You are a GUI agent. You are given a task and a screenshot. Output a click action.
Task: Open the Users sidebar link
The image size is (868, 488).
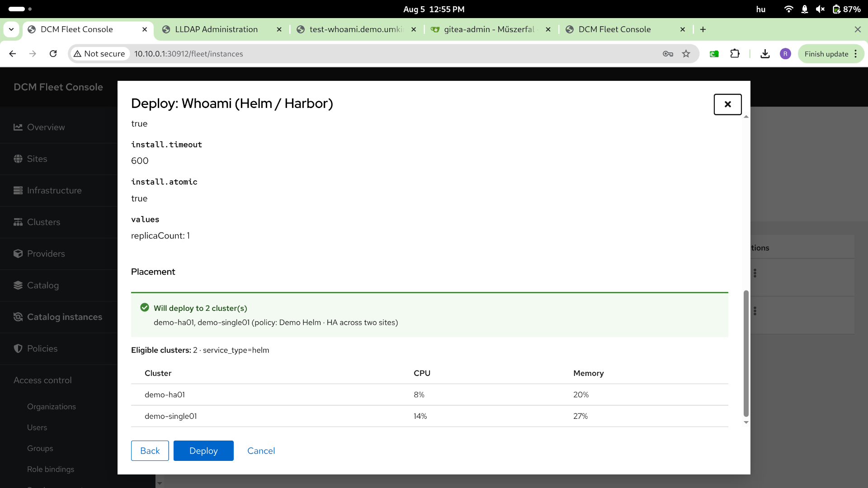tap(37, 427)
